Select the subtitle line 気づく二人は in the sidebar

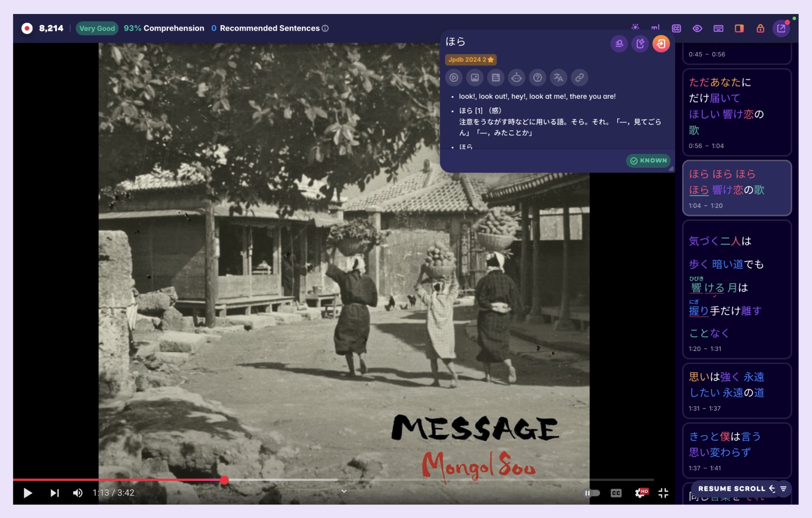point(719,241)
